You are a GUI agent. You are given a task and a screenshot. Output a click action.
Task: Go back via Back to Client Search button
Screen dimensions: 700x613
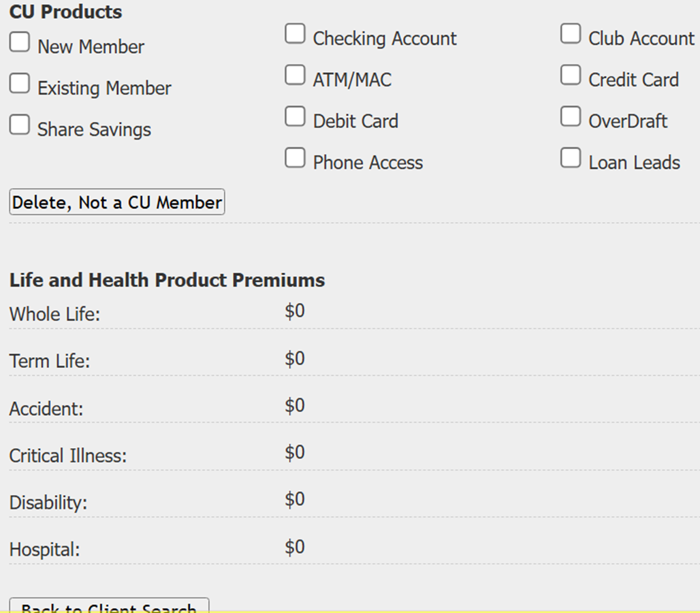(109, 606)
